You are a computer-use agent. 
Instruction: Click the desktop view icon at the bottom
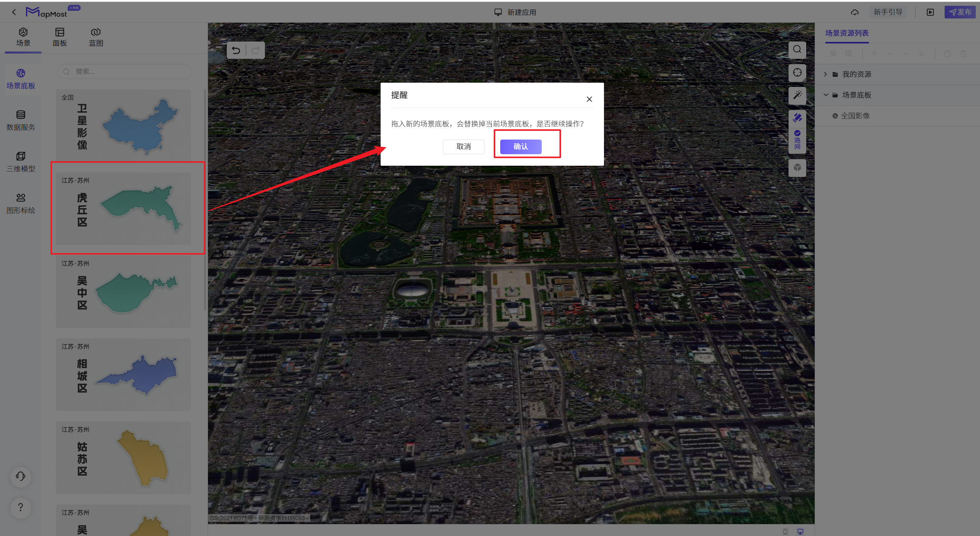click(800, 531)
